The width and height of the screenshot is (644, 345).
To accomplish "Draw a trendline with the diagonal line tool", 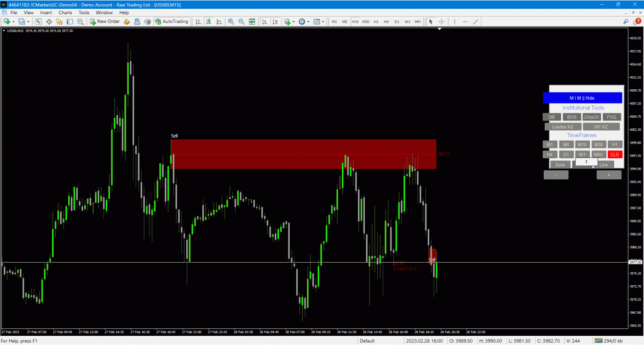I will (476, 22).
